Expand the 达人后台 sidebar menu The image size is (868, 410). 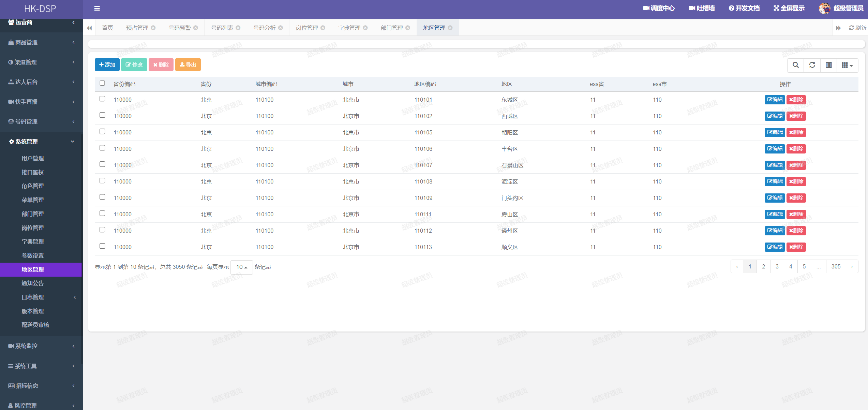click(x=41, y=82)
